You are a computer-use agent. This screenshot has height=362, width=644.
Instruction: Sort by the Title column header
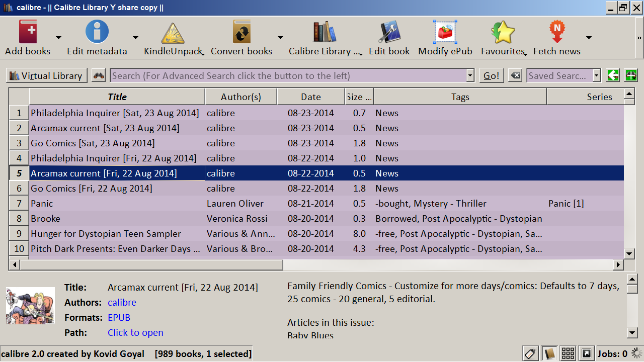coord(117,97)
